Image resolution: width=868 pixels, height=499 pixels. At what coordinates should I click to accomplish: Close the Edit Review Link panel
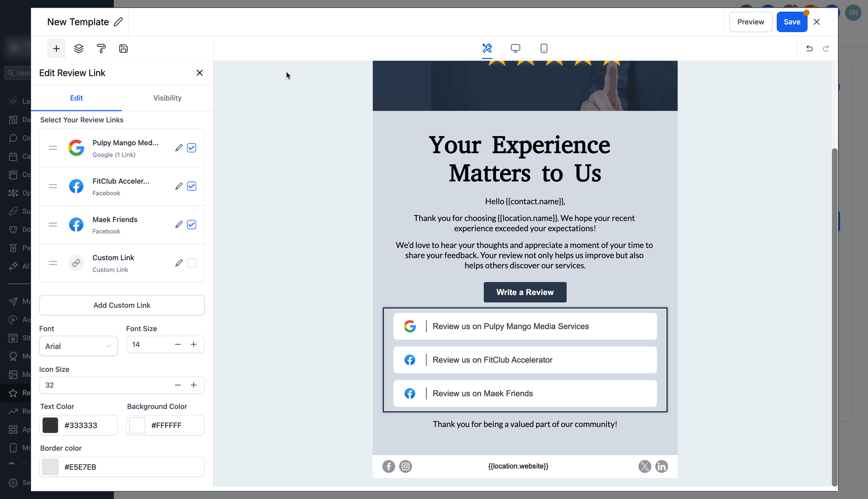coord(200,73)
